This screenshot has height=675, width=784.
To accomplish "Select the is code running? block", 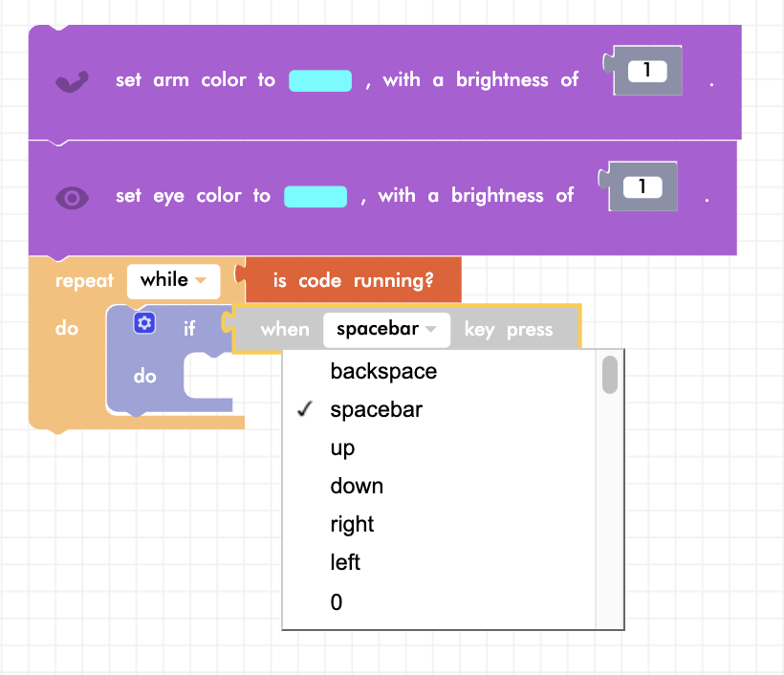I will point(353,281).
